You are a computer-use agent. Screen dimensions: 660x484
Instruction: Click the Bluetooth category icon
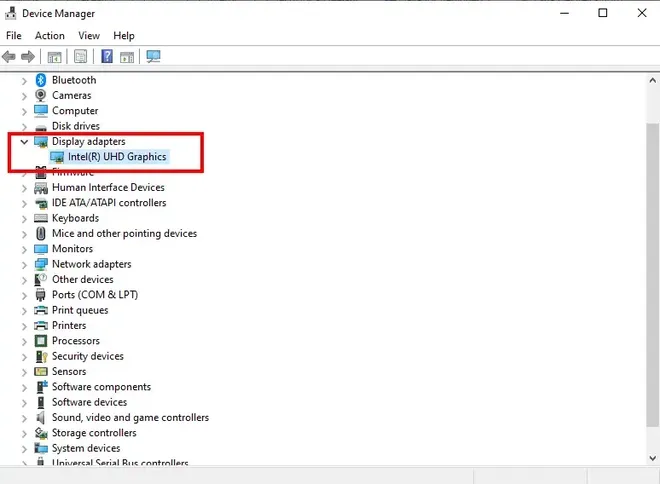tap(41, 80)
